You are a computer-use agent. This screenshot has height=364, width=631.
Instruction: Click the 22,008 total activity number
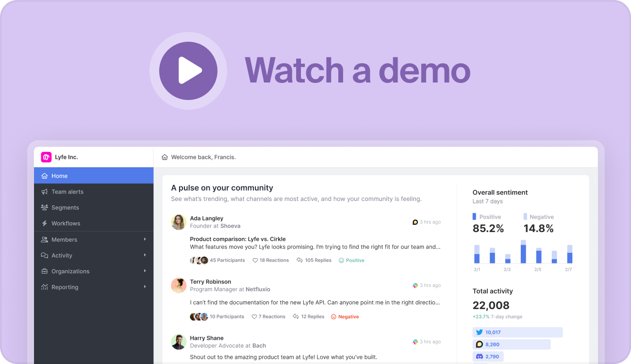(491, 305)
